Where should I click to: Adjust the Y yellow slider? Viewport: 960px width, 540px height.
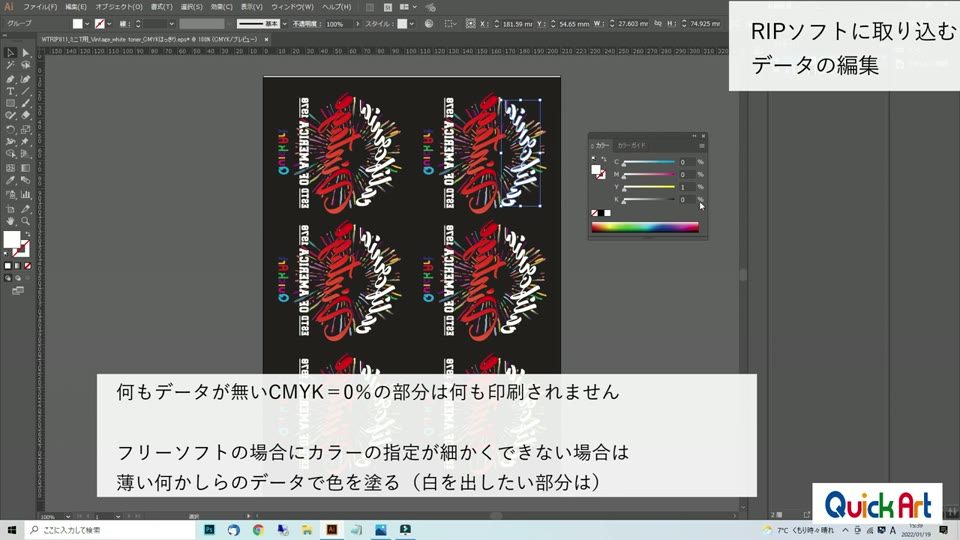649,187
